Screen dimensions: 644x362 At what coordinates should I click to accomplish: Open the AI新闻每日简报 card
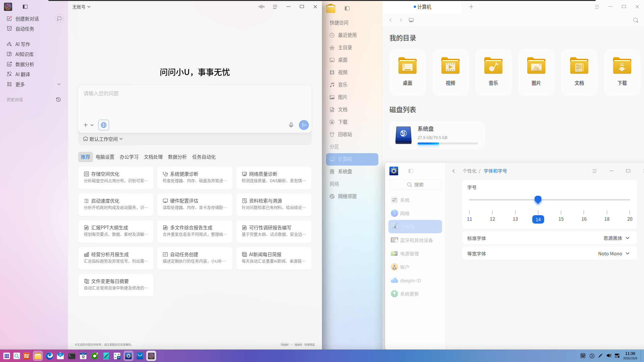point(274,258)
